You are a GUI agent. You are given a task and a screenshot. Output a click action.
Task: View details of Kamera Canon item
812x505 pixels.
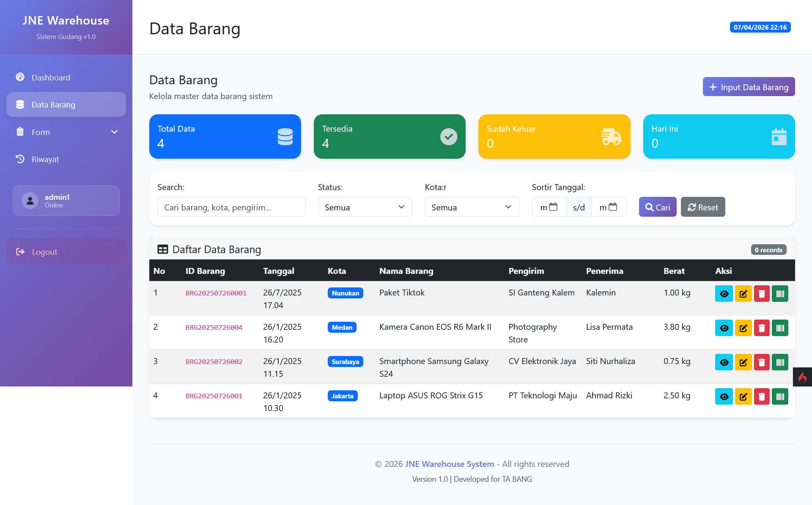pos(724,328)
